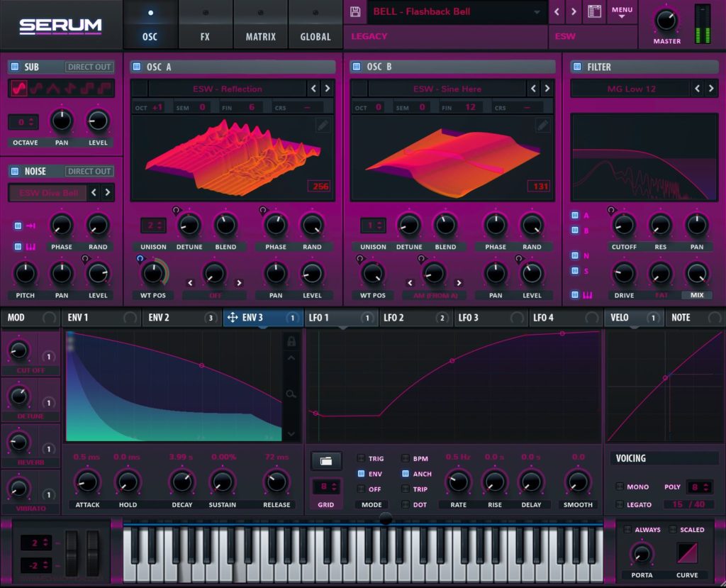The image size is (726, 588).
Task: Open the GLOBAL tab
Action: click(315, 24)
